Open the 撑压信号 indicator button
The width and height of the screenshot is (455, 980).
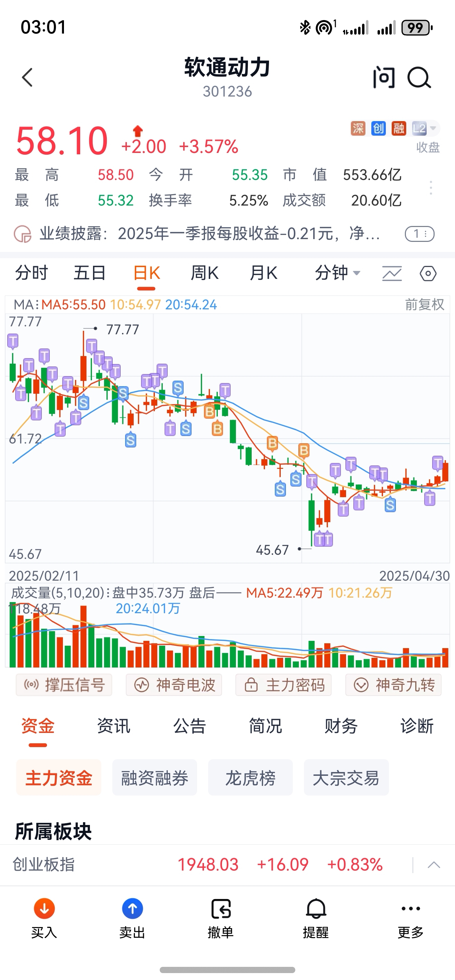pos(64,685)
